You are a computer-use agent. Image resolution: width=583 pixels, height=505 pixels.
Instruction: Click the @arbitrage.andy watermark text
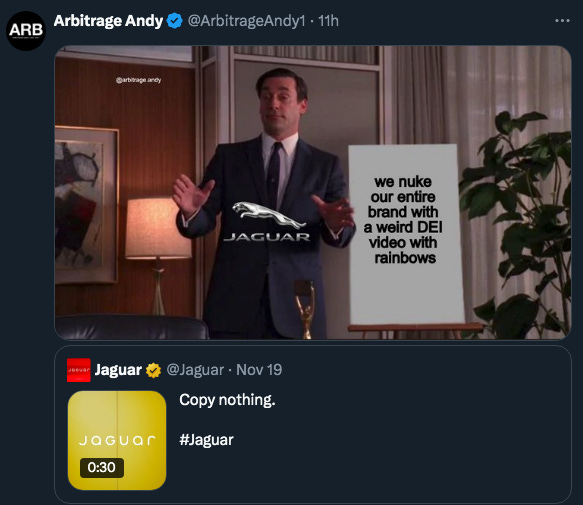point(138,80)
